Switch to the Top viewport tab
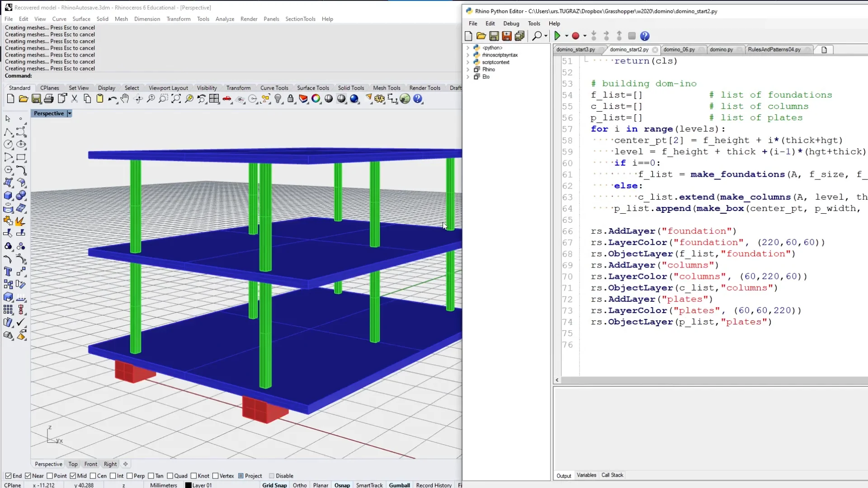The image size is (868, 488). pyautogui.click(x=73, y=464)
